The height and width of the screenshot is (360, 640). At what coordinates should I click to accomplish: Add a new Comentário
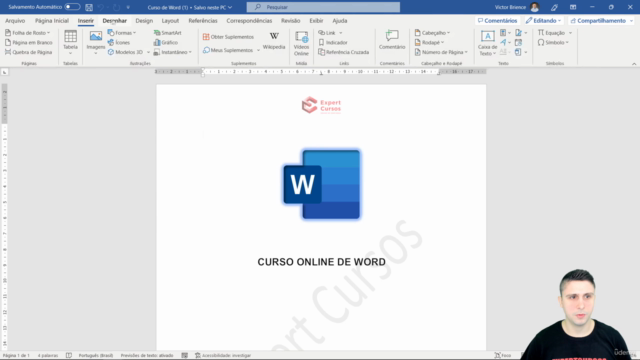coord(392,40)
